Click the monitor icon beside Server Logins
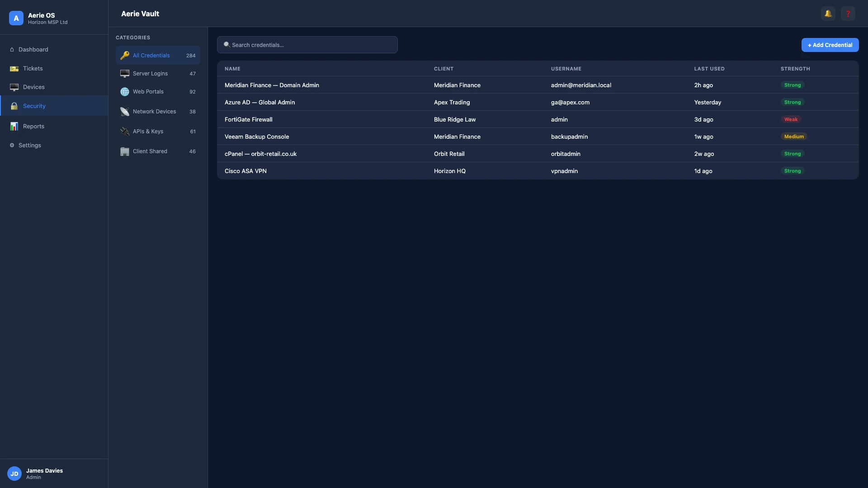The image size is (868, 488). coord(125,74)
